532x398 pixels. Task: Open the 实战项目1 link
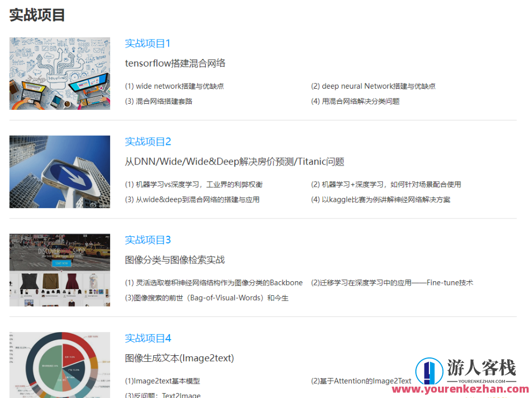coord(147,43)
